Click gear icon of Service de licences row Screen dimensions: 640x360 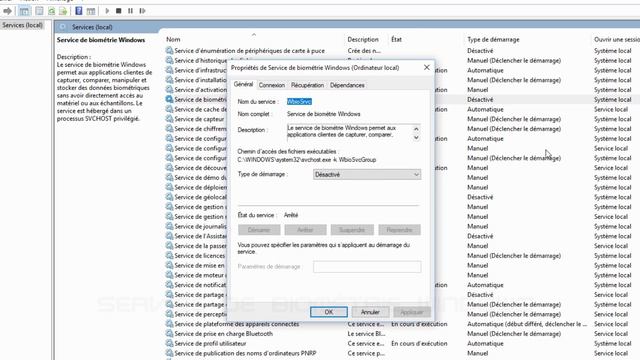(x=169, y=256)
